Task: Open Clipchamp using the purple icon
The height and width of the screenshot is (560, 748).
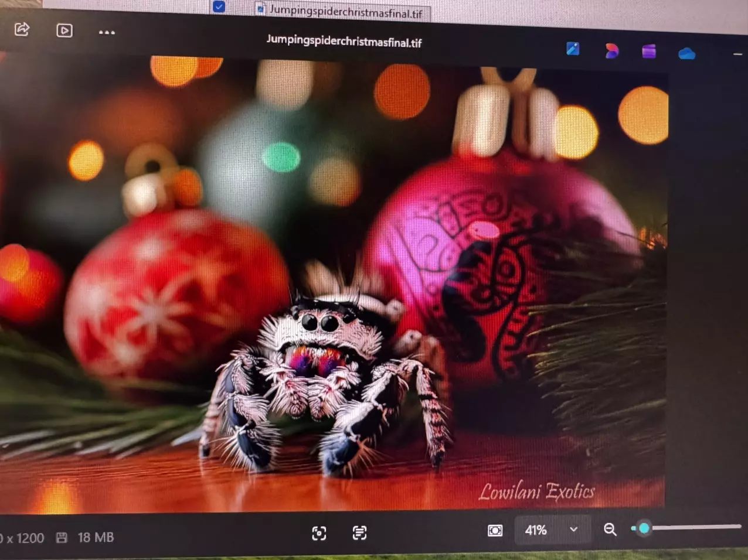Action: coord(648,52)
